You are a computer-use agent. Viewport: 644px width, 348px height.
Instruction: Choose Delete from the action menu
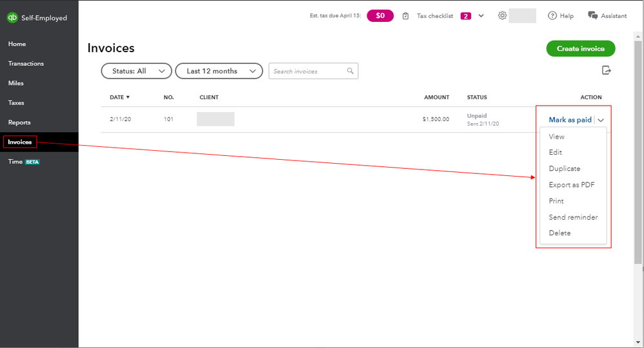pos(559,233)
